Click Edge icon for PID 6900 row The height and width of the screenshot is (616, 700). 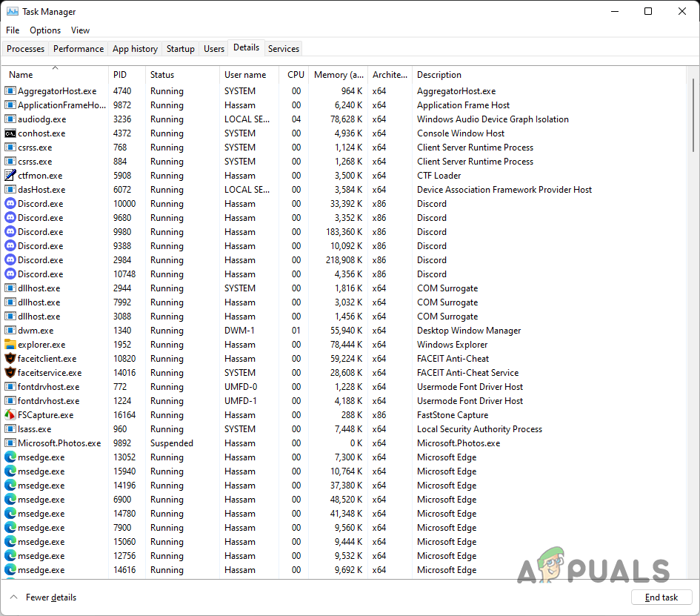tap(10, 499)
